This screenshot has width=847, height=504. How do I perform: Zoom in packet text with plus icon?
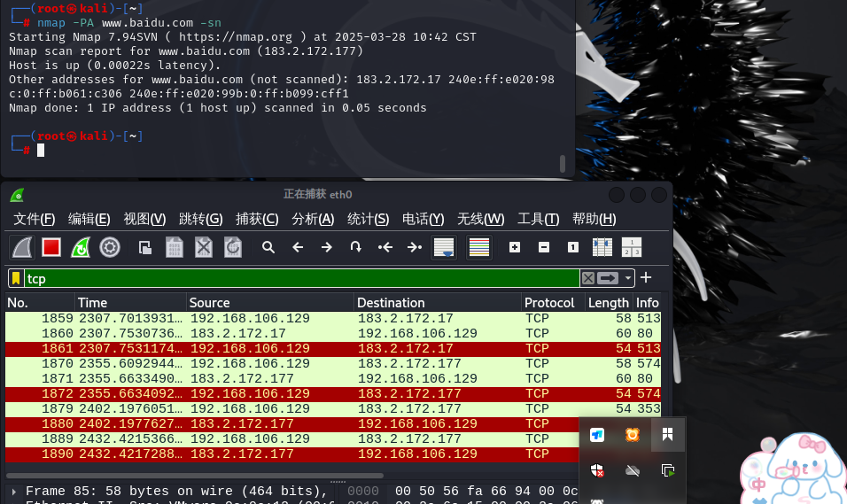(515, 247)
